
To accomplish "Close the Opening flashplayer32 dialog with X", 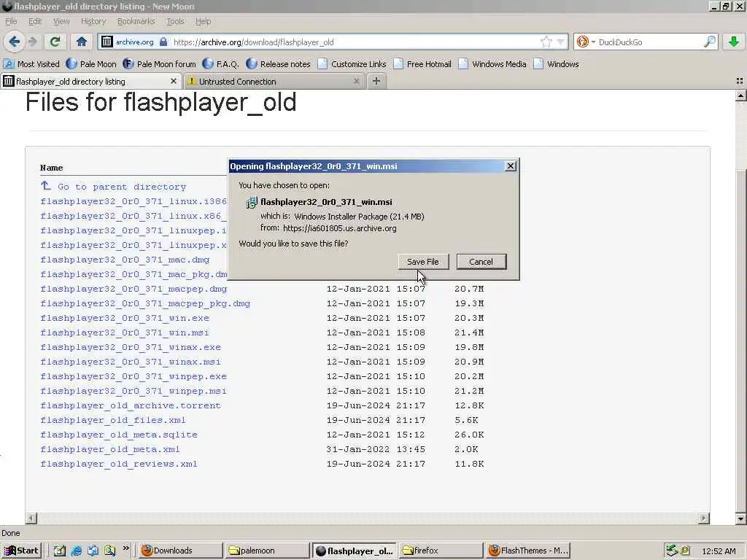I will tap(510, 166).
